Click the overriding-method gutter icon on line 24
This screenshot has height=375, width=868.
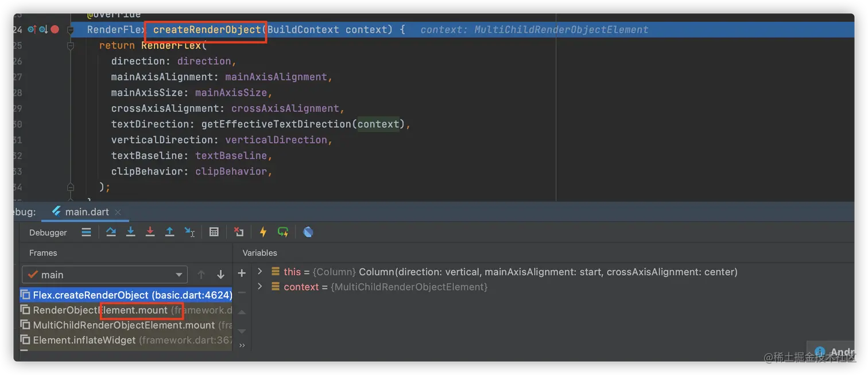pyautogui.click(x=32, y=29)
